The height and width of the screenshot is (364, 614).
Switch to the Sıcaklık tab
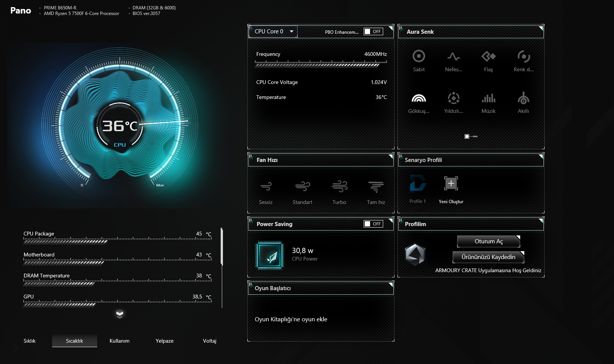click(75, 341)
